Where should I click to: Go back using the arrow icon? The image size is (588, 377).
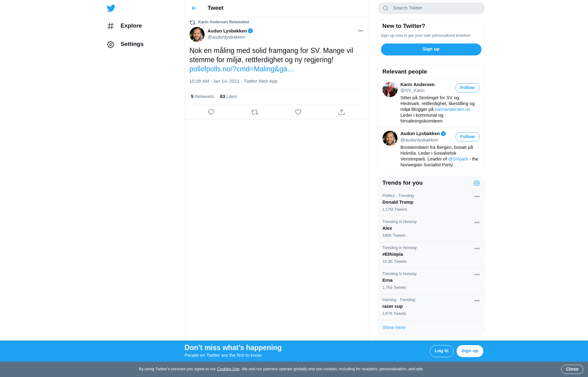(194, 8)
